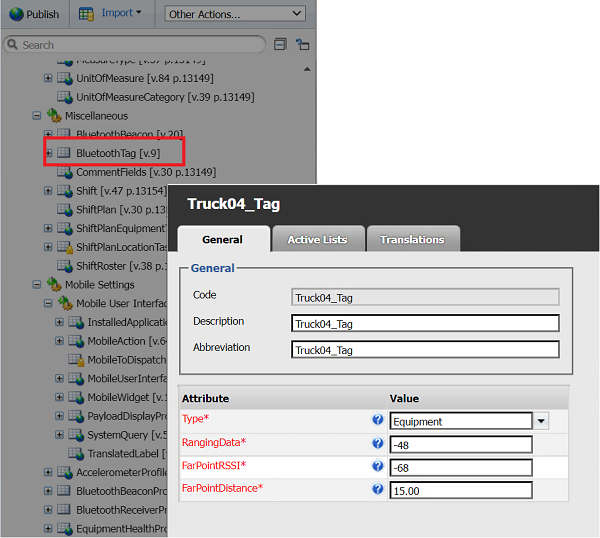This screenshot has width=600, height=538.
Task: Click the Mobile Settings folder icon
Action: point(54,284)
